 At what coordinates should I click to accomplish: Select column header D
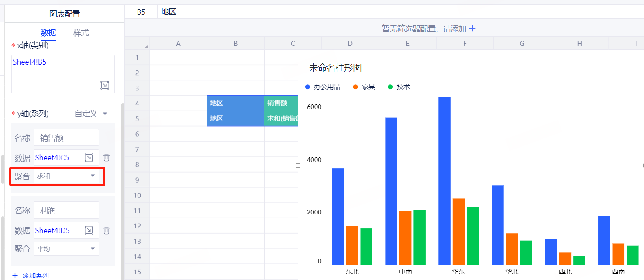tap(350, 43)
